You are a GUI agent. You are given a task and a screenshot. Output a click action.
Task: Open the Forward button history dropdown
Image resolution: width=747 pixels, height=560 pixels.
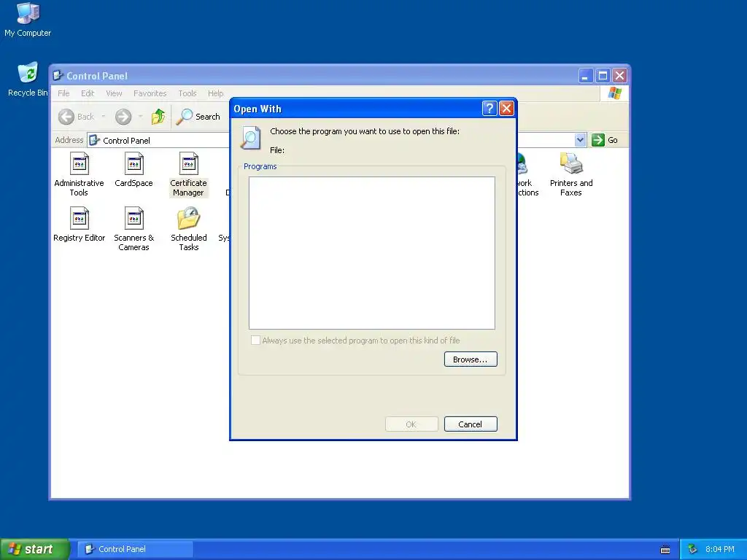point(140,117)
